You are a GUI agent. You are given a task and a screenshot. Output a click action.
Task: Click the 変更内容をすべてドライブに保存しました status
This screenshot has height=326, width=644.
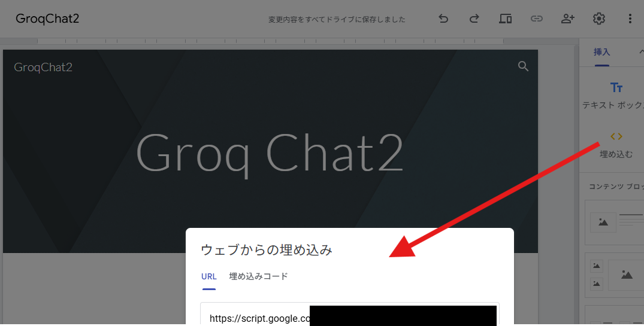pos(337,19)
